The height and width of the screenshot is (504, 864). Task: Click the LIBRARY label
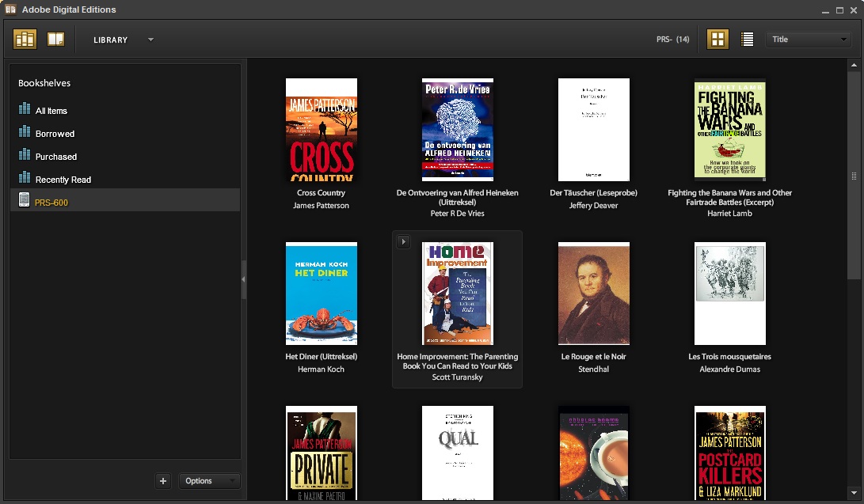[111, 40]
